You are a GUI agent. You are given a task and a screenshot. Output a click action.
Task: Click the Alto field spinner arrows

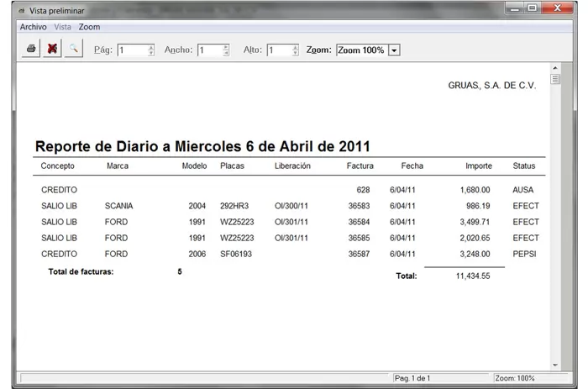coord(296,50)
